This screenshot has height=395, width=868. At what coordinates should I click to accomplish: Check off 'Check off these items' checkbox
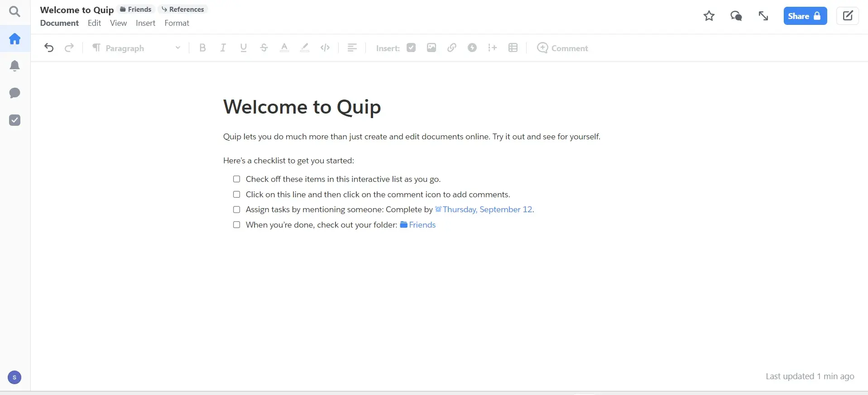click(x=236, y=179)
